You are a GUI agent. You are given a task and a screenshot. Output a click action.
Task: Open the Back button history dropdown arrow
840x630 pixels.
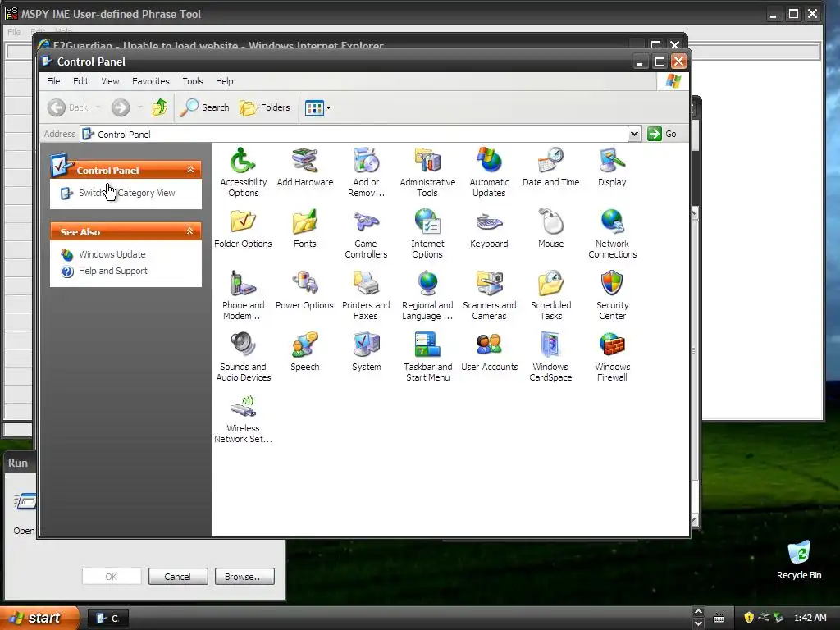tap(98, 107)
